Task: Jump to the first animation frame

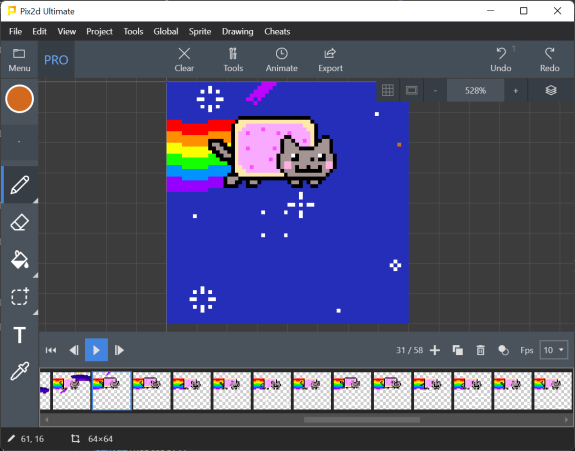Action: [51, 350]
